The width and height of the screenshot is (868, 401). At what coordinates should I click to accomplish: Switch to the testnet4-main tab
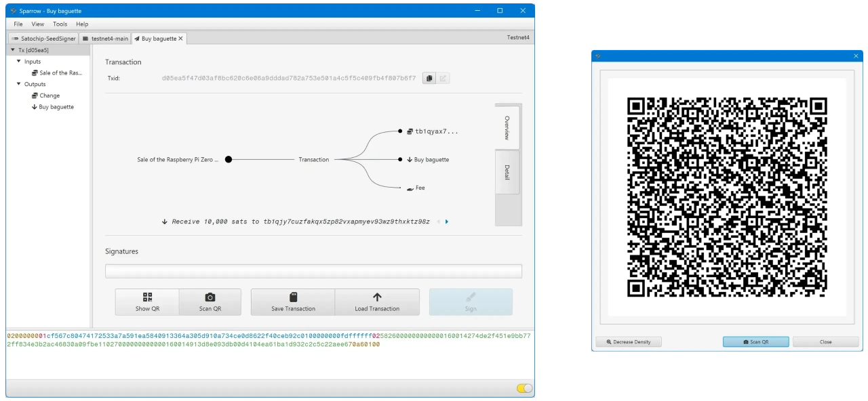click(x=105, y=39)
